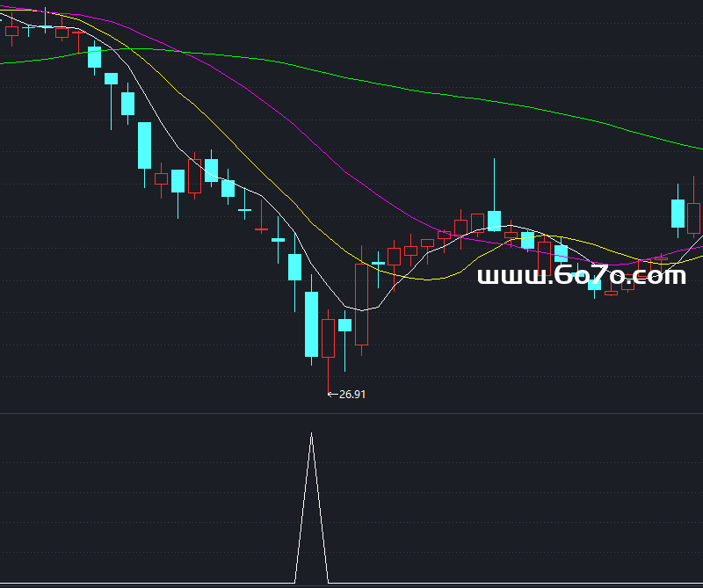This screenshot has height=588, width=703.
Task: Click the 26.91 low price label
Action: 352,395
